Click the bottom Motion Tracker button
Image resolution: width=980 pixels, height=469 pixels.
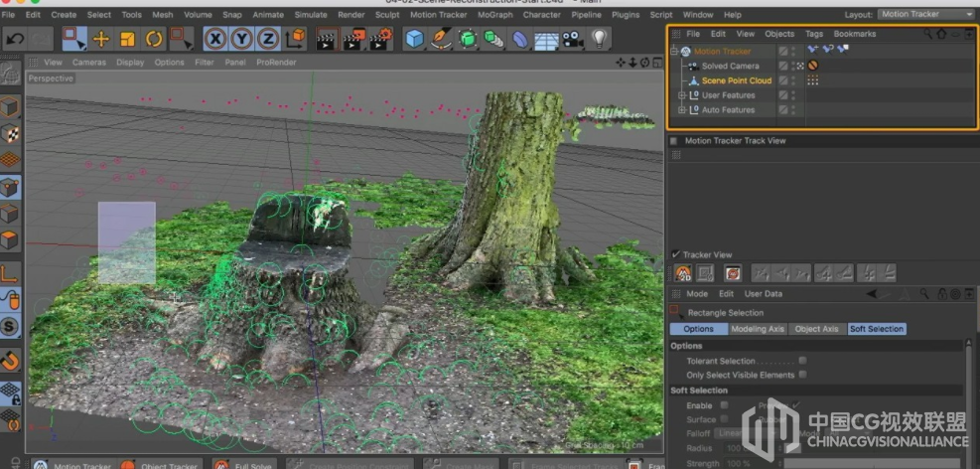71,465
